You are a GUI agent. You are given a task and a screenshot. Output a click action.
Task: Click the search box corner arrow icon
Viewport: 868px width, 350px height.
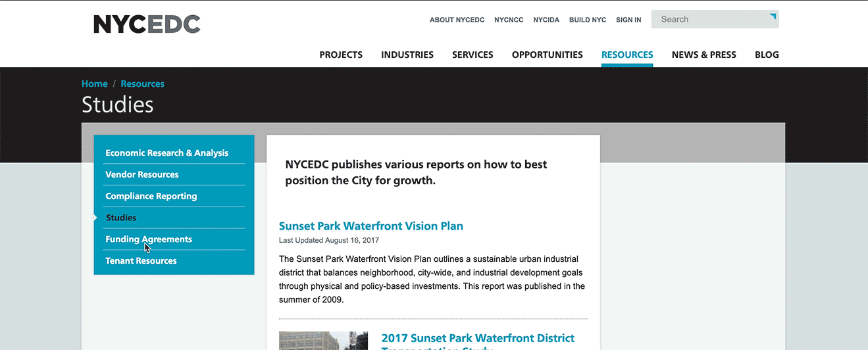[x=773, y=16]
